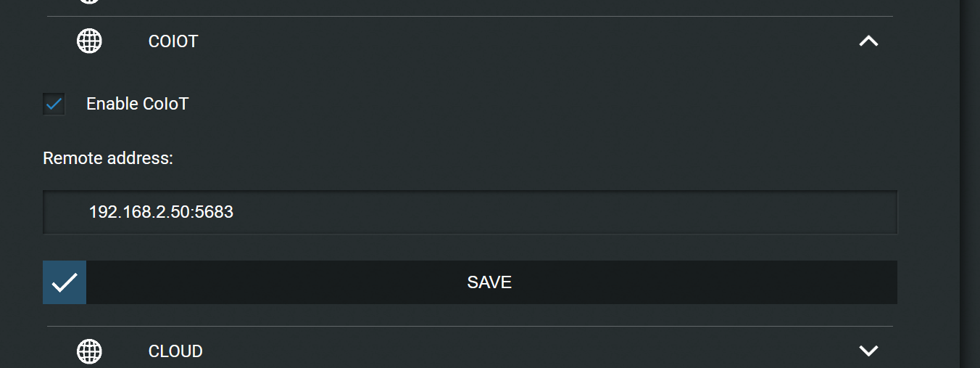Click the CLOUD section title
Image resolution: width=980 pixels, height=368 pixels.
[x=175, y=351]
